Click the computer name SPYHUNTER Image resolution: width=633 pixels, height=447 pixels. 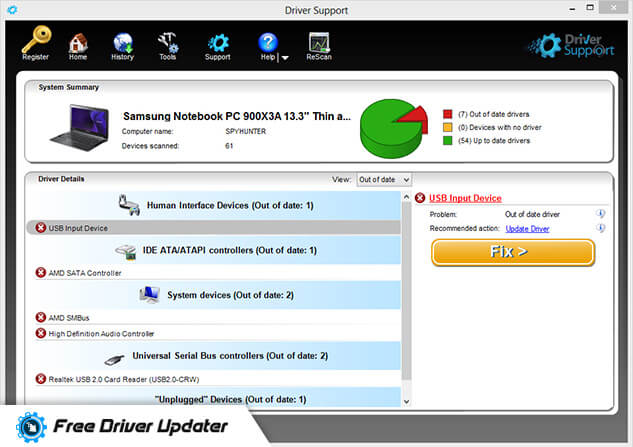pos(245,131)
